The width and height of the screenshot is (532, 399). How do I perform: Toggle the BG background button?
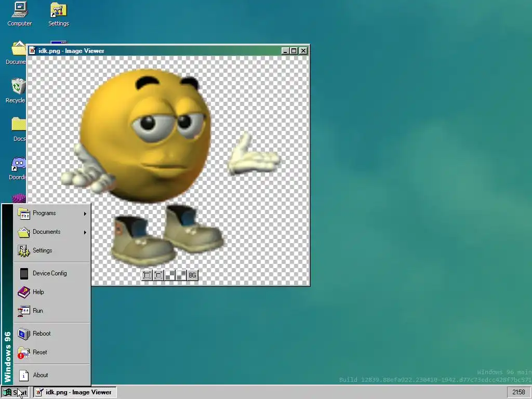(192, 275)
